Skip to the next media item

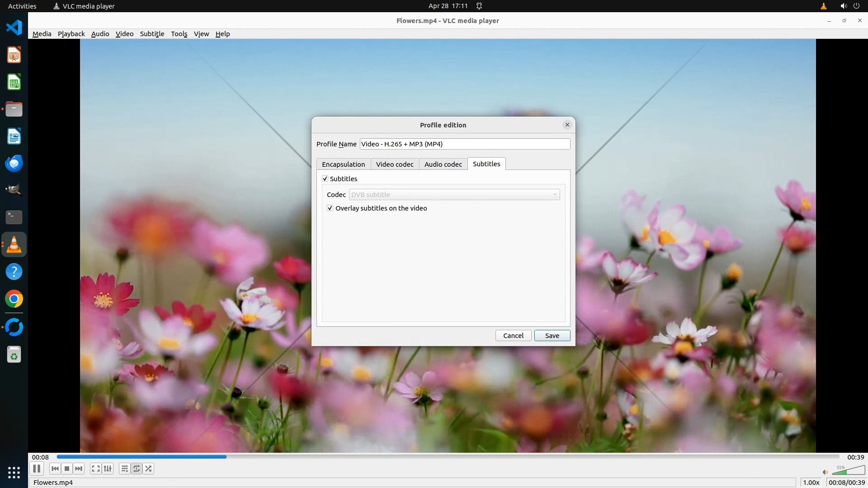79,469
